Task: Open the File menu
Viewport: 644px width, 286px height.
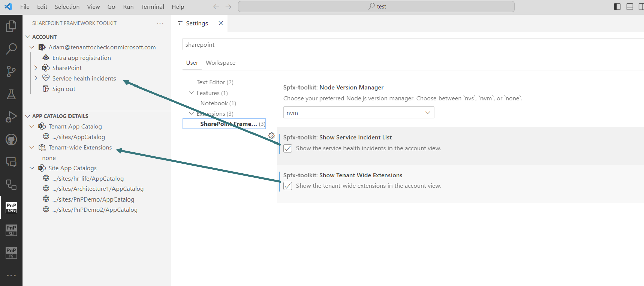Action: (x=25, y=7)
